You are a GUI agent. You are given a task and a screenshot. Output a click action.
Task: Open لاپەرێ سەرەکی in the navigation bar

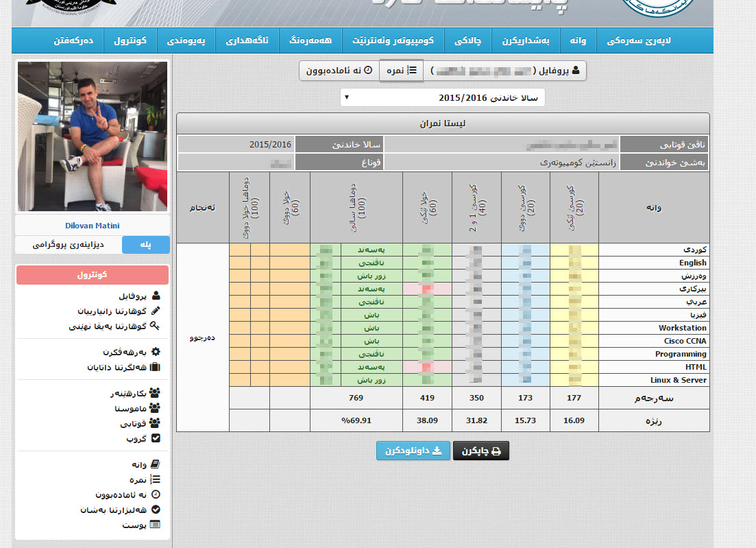click(639, 40)
